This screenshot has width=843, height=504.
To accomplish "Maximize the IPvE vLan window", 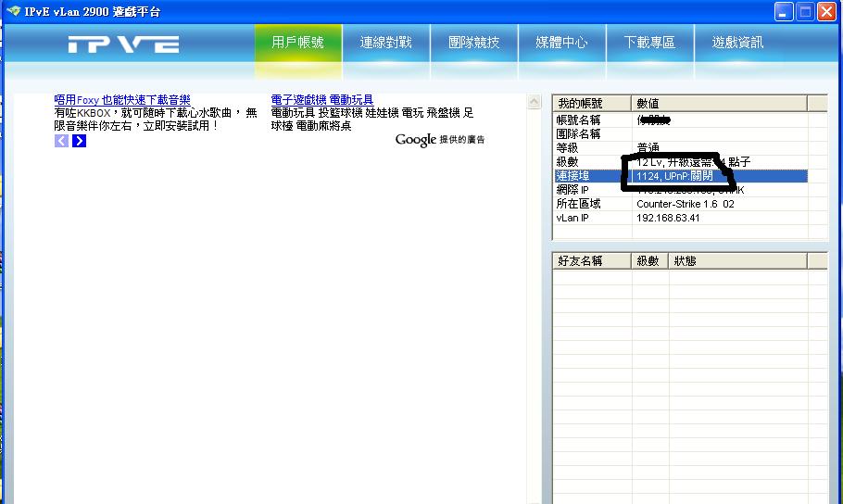I will (805, 12).
